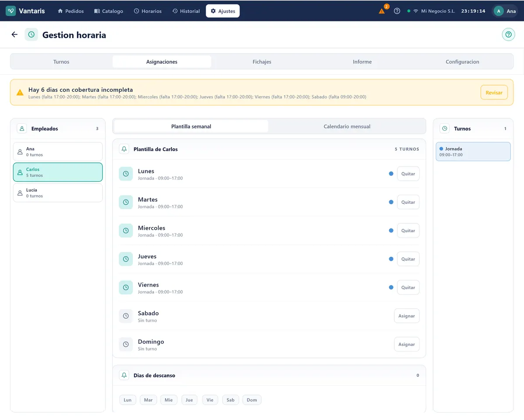This screenshot has width=524, height=420.
Task: Click the bell icon beside Plantilla de Carlos
Action: (124, 149)
